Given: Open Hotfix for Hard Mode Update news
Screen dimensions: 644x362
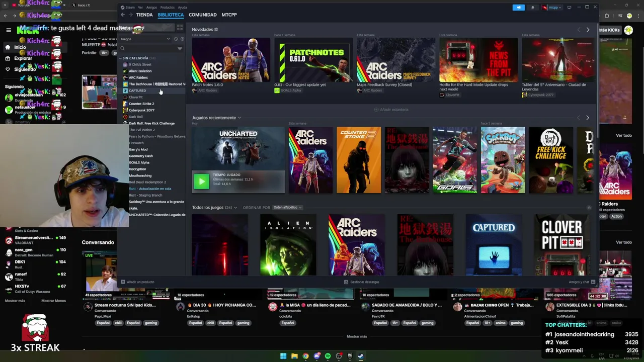Looking at the screenshot, I should pos(478,60).
